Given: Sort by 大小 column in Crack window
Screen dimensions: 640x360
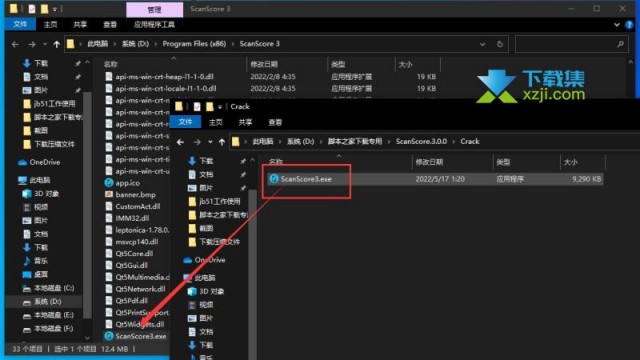Looking at the screenshot, I should tap(571, 162).
